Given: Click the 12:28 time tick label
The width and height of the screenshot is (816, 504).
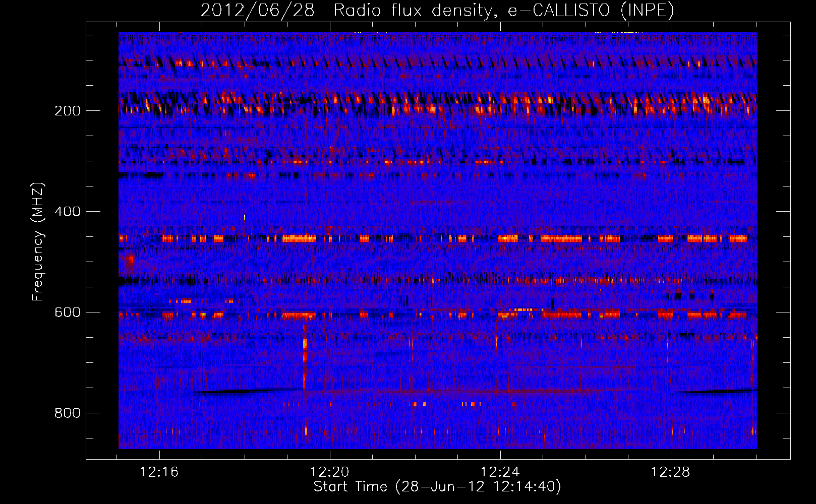Looking at the screenshot, I should pyautogui.click(x=671, y=472).
